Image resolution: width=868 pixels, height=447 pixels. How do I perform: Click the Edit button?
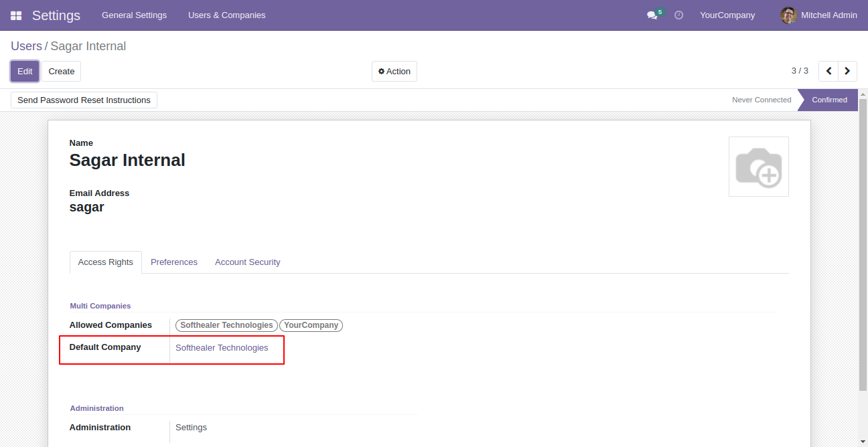(x=25, y=72)
